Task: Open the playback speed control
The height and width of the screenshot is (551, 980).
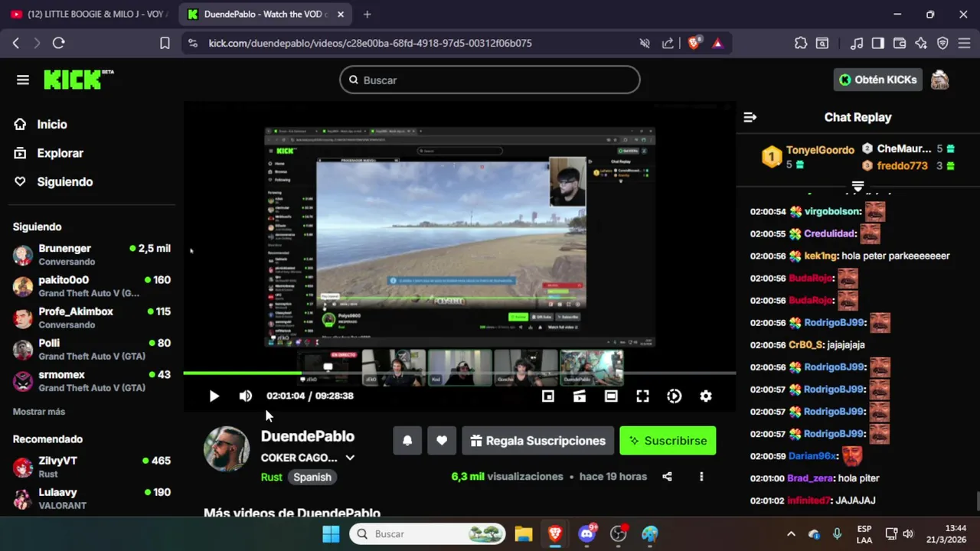Action: (674, 396)
